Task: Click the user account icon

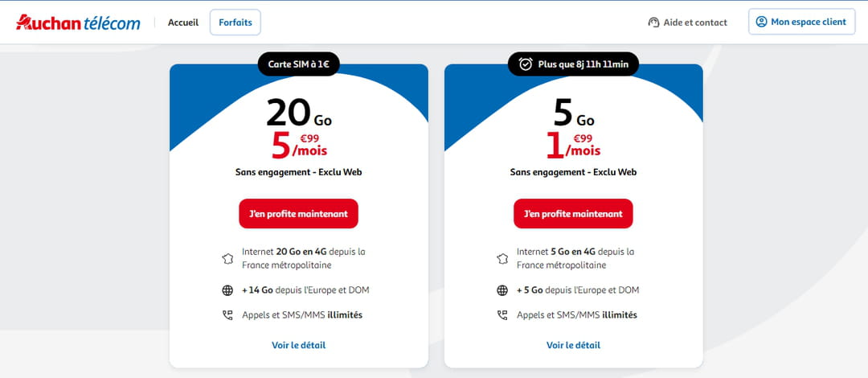Action: (x=761, y=22)
